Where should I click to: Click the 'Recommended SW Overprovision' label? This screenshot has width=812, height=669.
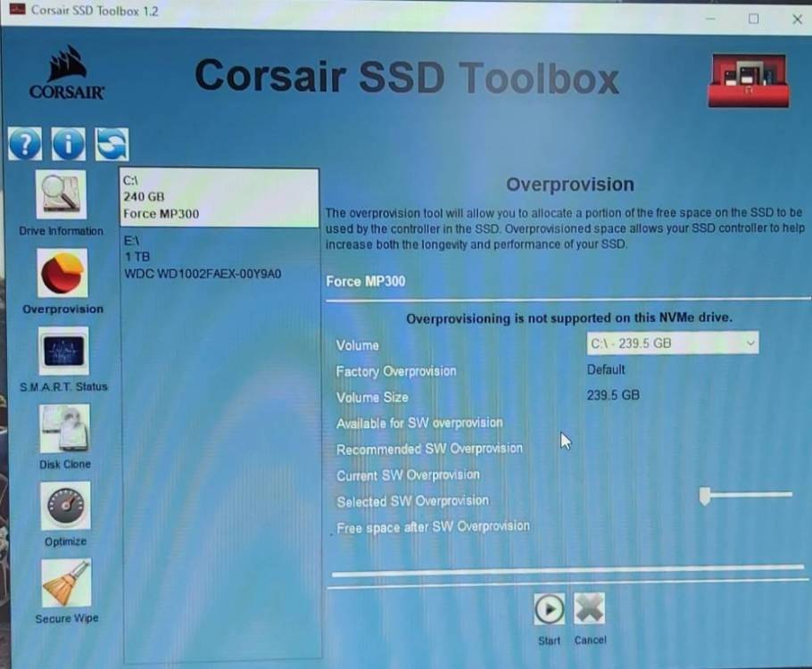429,449
